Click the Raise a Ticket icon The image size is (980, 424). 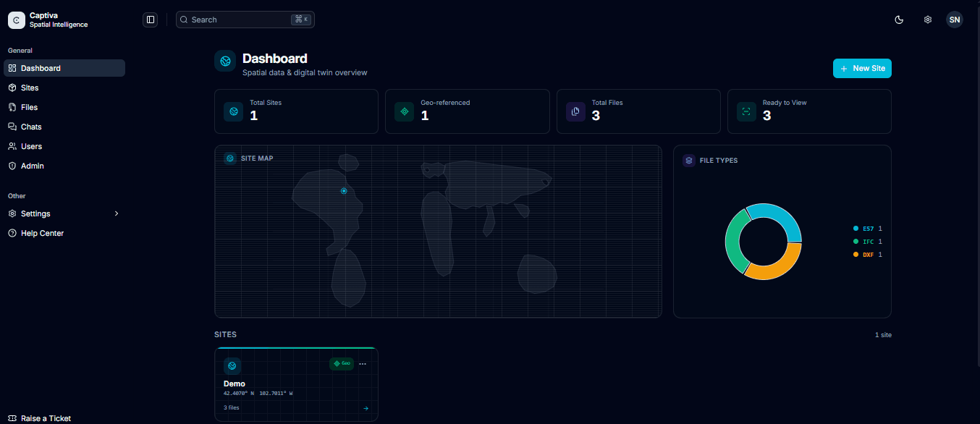pos(12,418)
